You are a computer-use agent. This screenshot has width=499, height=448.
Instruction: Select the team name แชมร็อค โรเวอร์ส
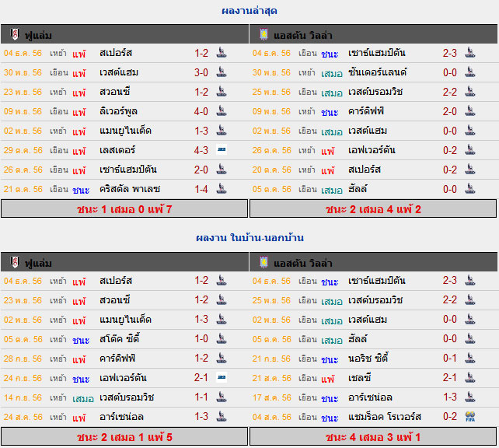tap(385, 417)
